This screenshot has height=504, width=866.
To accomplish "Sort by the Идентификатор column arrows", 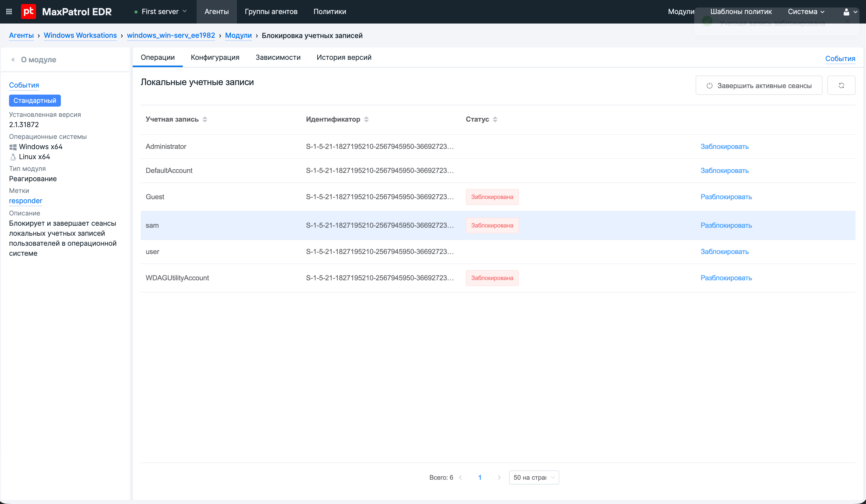I will click(x=366, y=119).
